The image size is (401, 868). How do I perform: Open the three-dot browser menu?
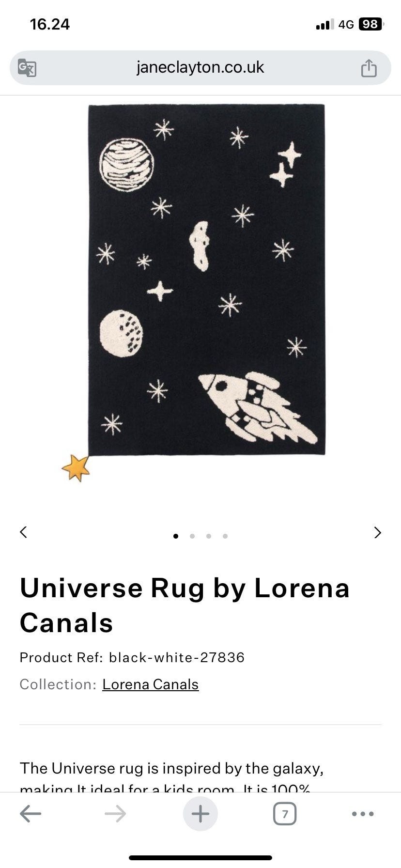(x=363, y=814)
